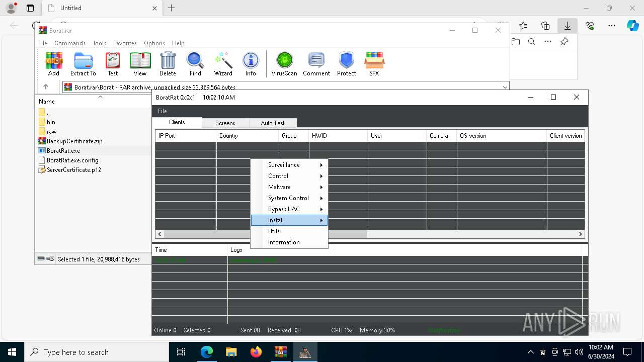
Task: Open the View tool in WinRAR
Action: (140, 64)
